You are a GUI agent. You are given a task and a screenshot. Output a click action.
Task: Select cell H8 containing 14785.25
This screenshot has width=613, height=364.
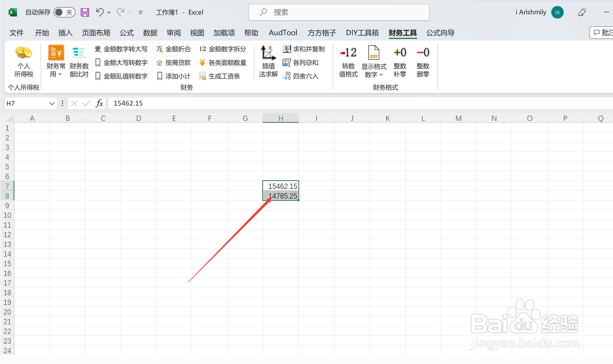click(x=280, y=196)
